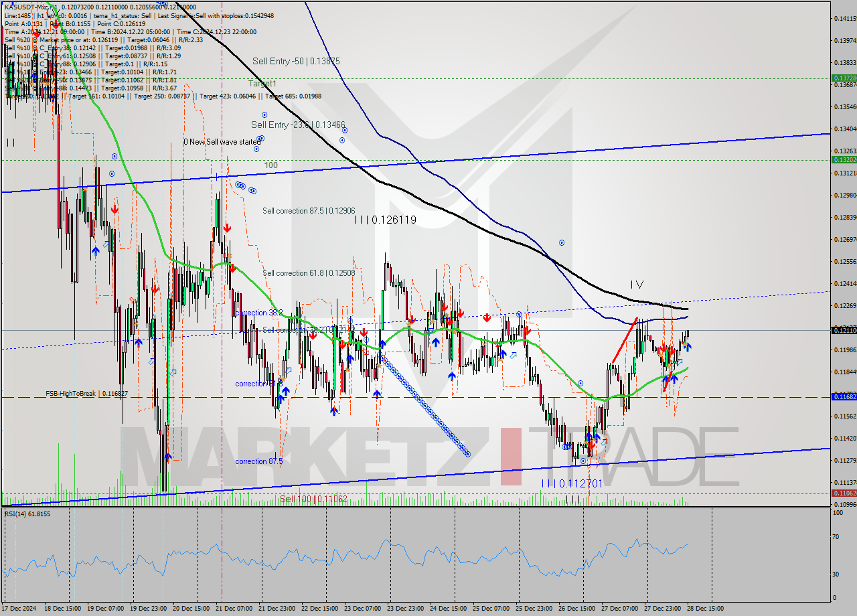Select the 'I V' wave label
The image size is (857, 616).
[x=637, y=285]
